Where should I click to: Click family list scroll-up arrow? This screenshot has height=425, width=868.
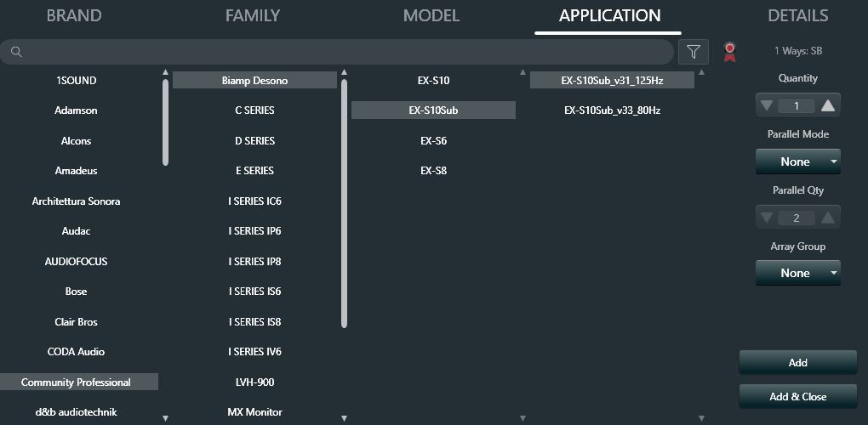(344, 72)
